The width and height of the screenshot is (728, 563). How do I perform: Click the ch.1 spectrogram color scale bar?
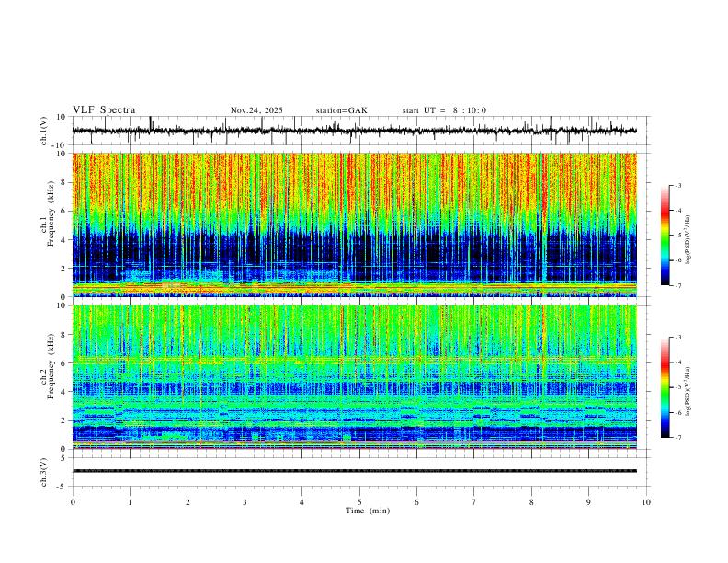[x=665, y=236]
